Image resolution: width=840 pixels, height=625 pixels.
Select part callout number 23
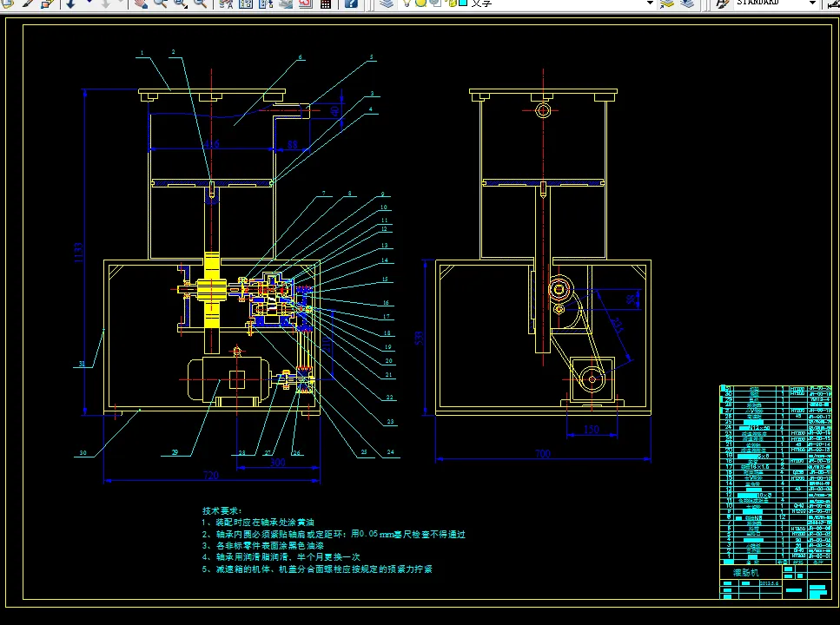pyautogui.click(x=391, y=422)
